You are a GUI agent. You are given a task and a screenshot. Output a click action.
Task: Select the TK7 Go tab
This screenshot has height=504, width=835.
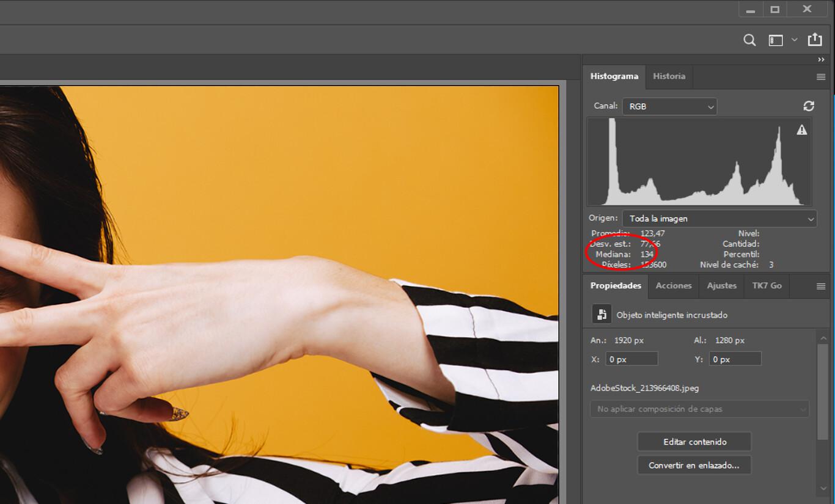click(766, 285)
